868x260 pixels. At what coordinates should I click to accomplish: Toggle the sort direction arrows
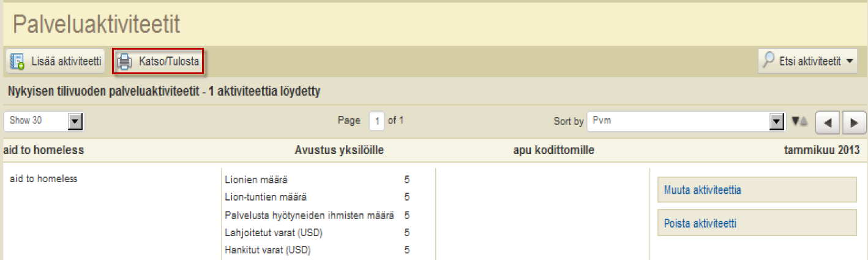799,121
